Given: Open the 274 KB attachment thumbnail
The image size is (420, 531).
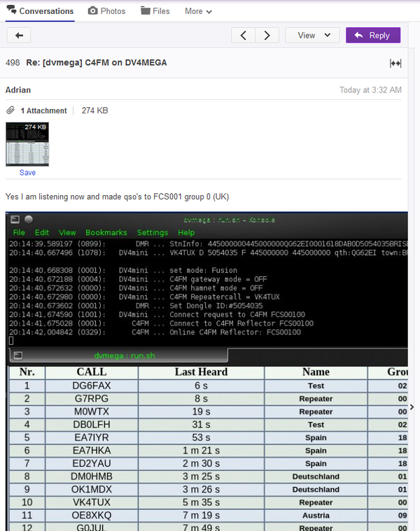Looking at the screenshot, I should (27, 144).
